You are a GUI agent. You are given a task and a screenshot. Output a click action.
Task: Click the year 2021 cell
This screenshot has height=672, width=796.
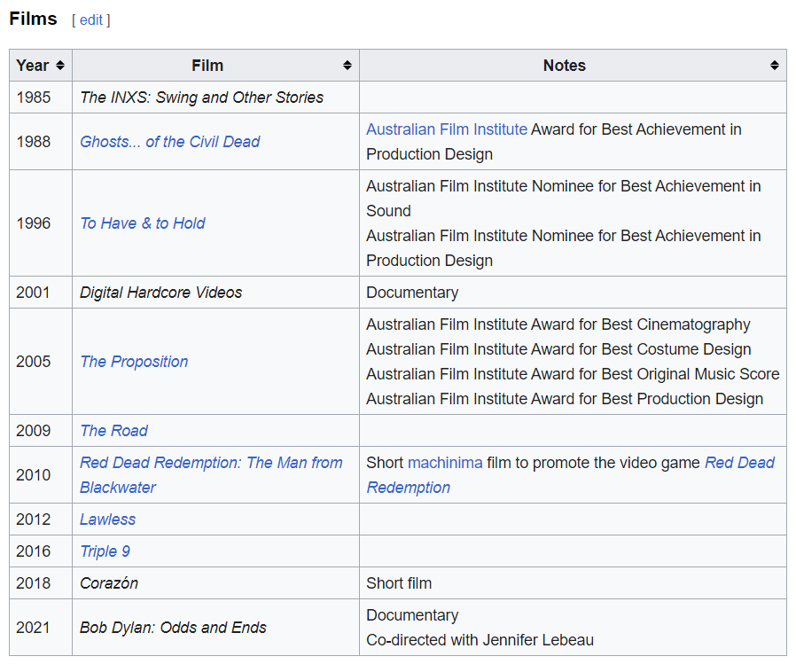41,628
